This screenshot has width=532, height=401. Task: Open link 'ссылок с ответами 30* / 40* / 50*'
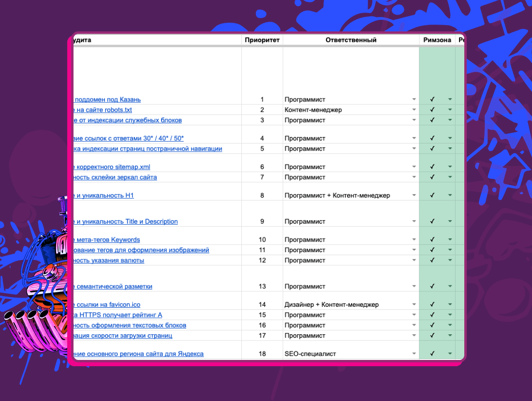[129, 138]
